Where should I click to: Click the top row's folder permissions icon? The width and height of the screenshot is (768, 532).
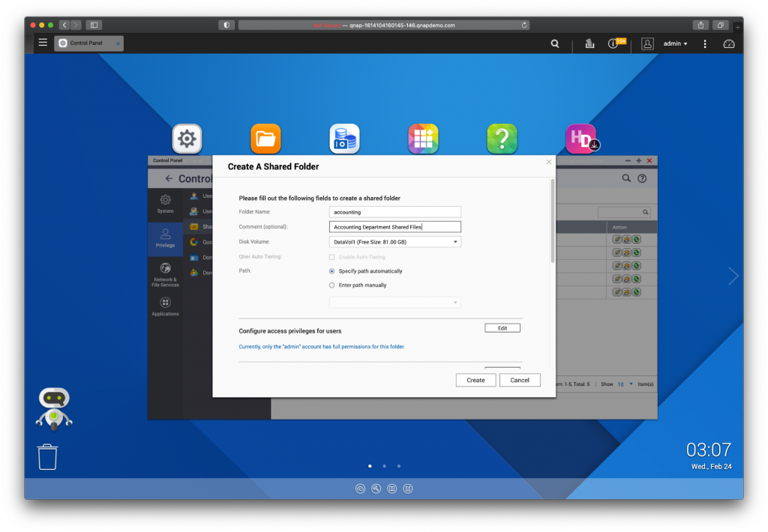(x=626, y=239)
